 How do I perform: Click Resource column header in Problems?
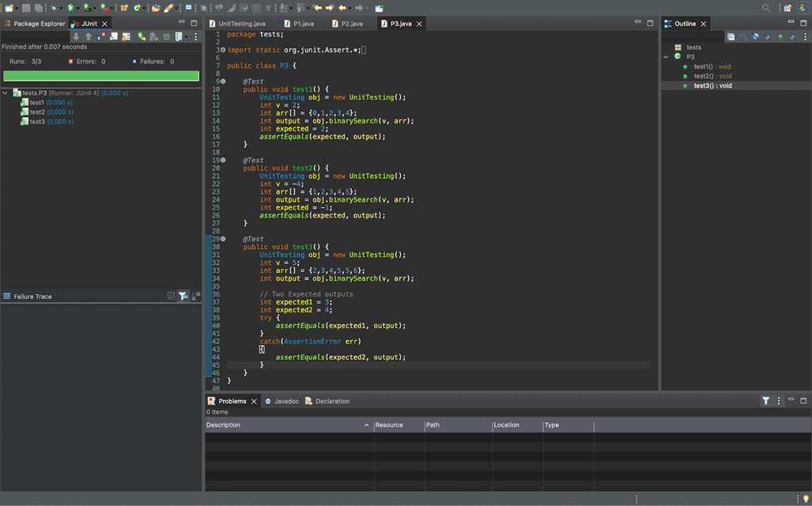click(398, 425)
